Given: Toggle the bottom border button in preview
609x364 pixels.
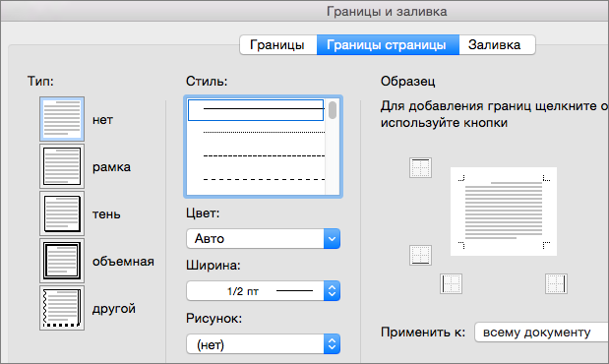Looking at the screenshot, I should pyautogui.click(x=421, y=255).
